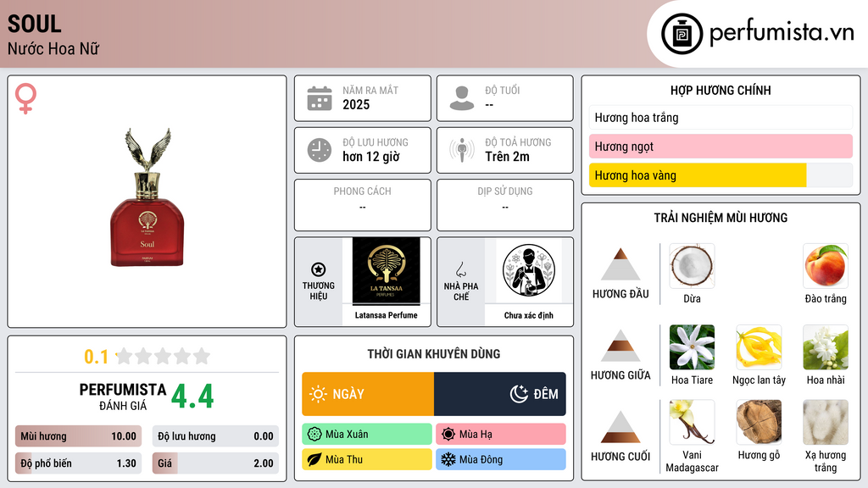868x488 pixels.
Task: Click the perfumista.vn bottle logo icon
Action: [x=682, y=34]
